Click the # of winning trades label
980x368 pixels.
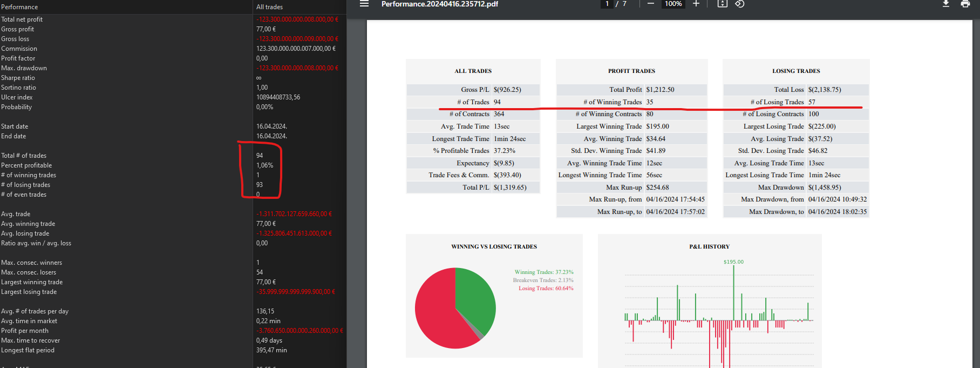29,175
